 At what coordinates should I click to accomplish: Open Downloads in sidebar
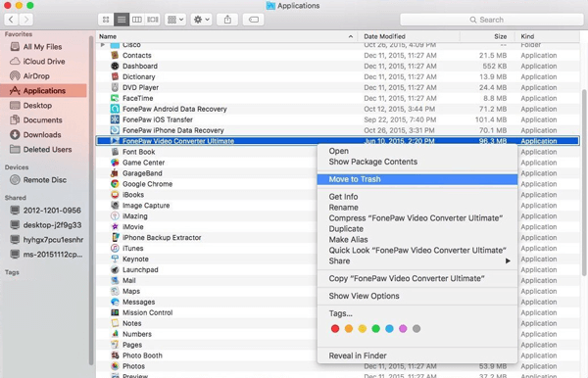43,134
